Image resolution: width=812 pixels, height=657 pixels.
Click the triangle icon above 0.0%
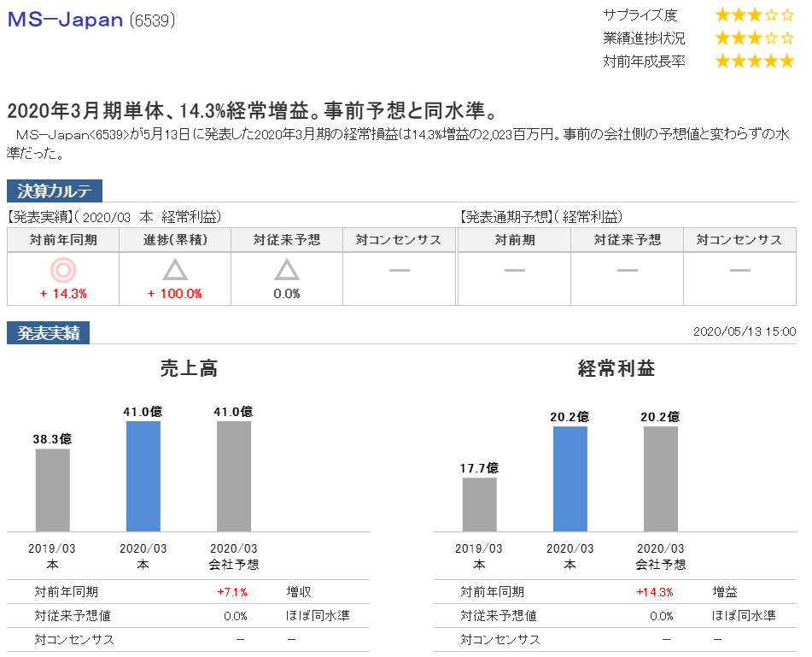(x=287, y=270)
